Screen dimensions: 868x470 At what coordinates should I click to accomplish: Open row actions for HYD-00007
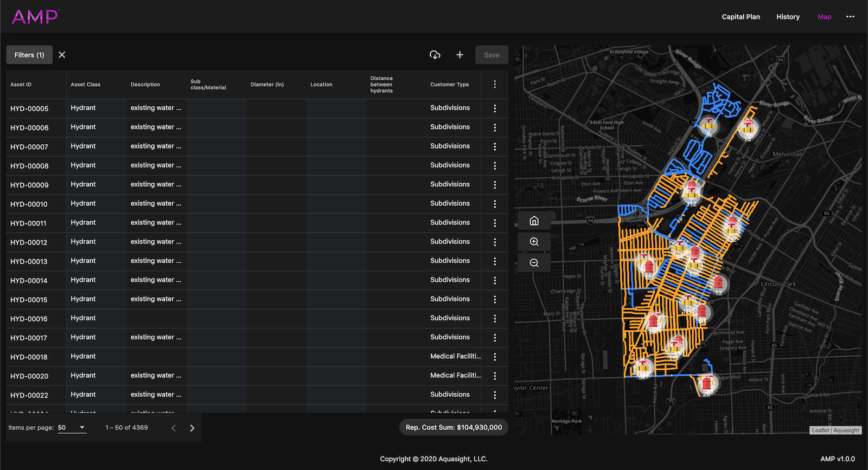tap(495, 146)
